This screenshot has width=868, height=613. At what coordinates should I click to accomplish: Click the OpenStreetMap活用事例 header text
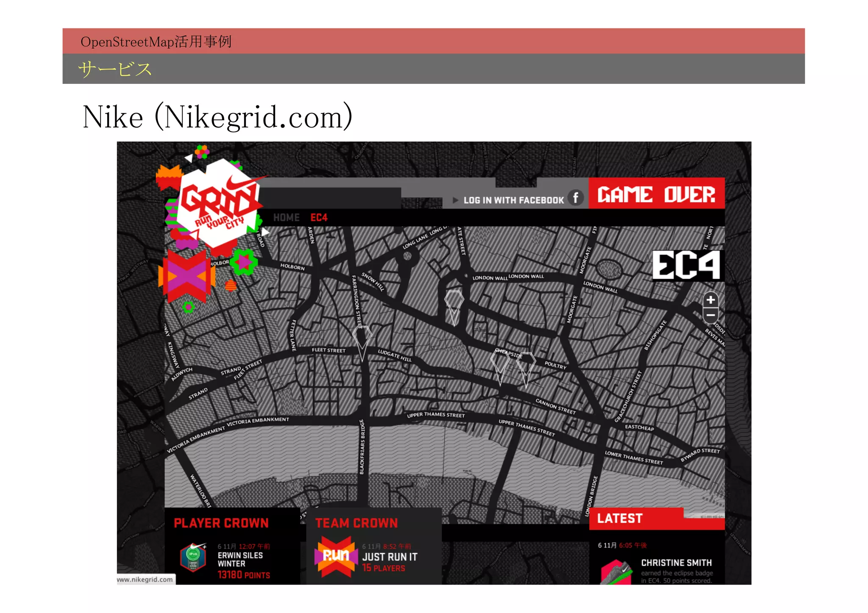(x=156, y=42)
